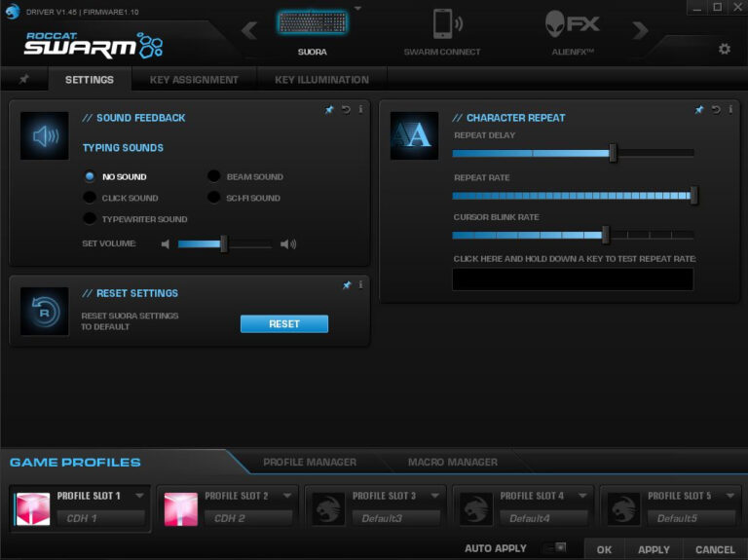Show info for Sound Feedback panel
This screenshot has height=560, width=748.
pyautogui.click(x=360, y=109)
